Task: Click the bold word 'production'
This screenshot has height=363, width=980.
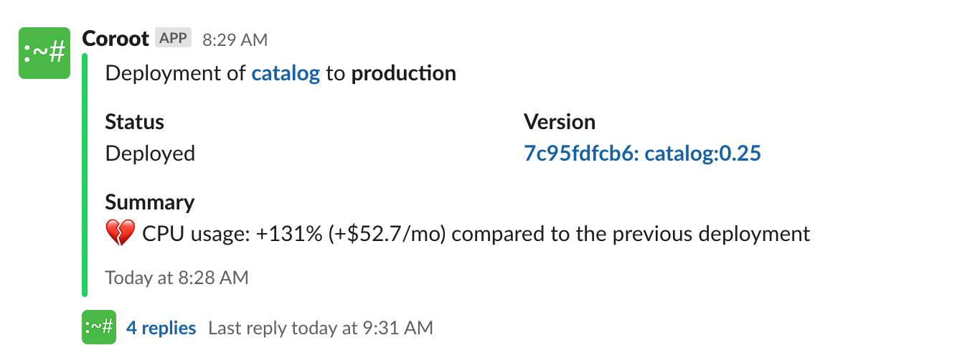Action: pos(403,73)
